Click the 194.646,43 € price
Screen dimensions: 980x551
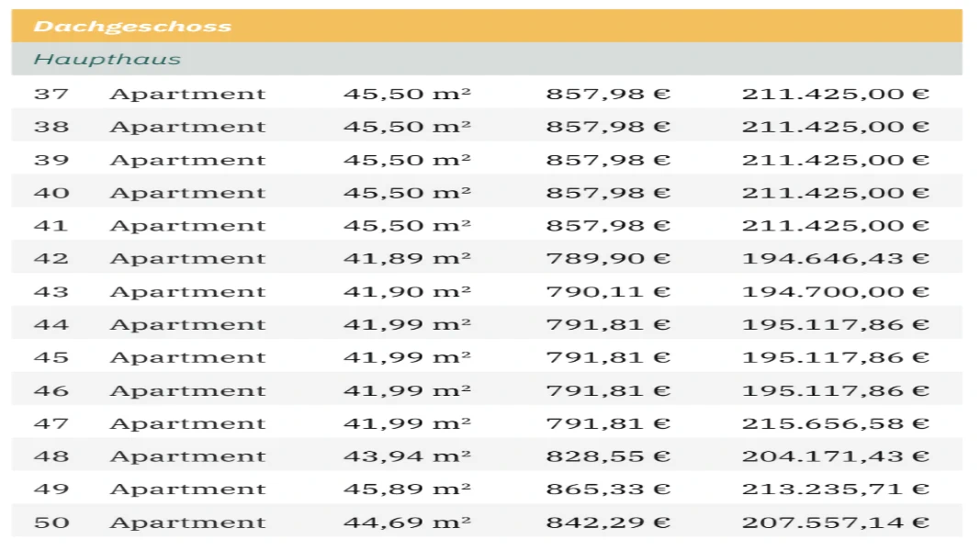point(835,259)
